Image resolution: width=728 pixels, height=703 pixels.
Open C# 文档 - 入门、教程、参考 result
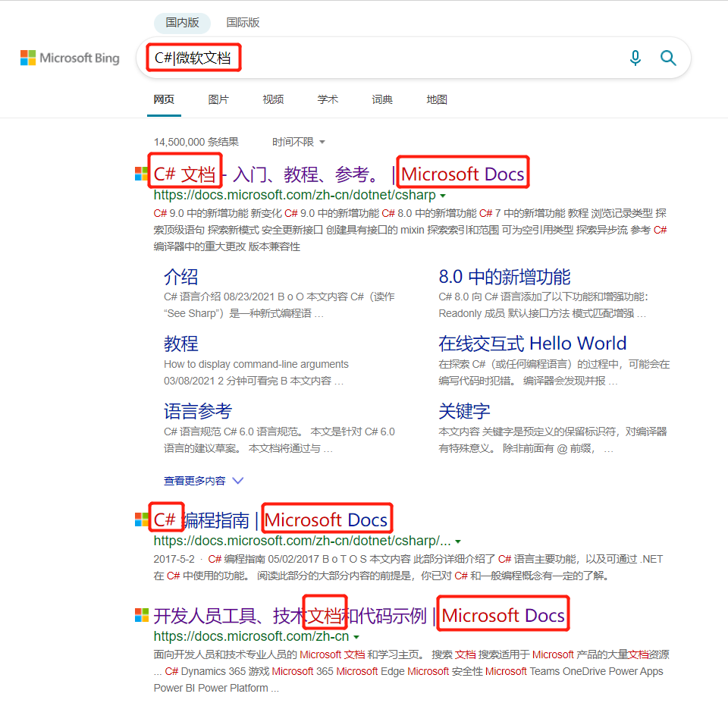(339, 174)
